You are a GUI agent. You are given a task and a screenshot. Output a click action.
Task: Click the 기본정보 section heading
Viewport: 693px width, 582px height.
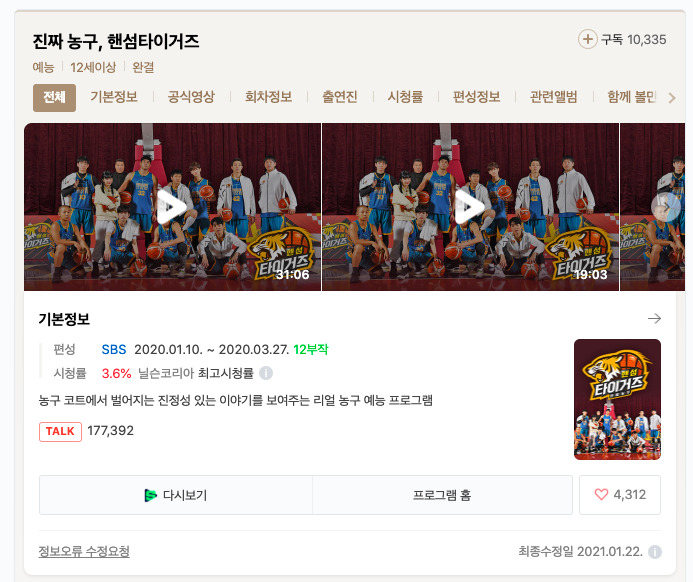coord(64,319)
